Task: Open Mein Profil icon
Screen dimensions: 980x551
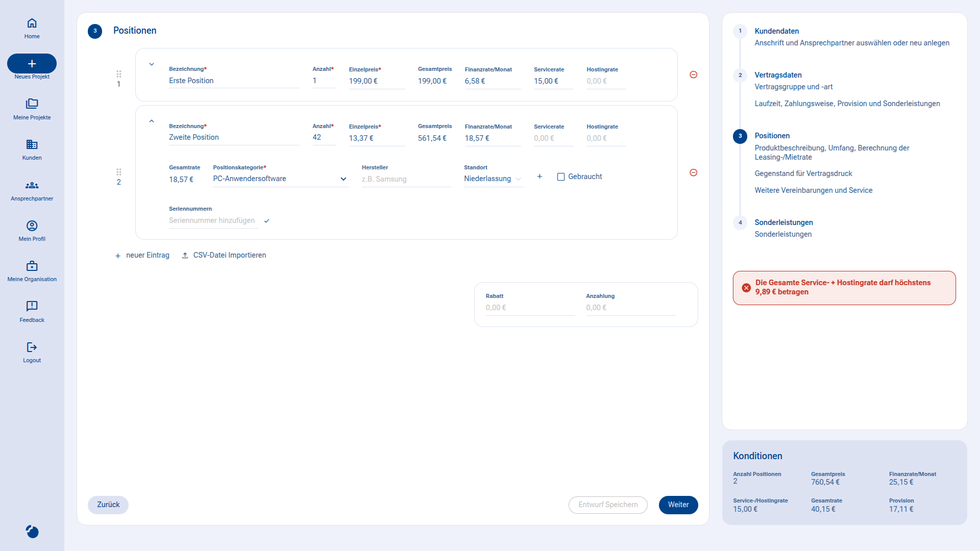Action: [32, 226]
